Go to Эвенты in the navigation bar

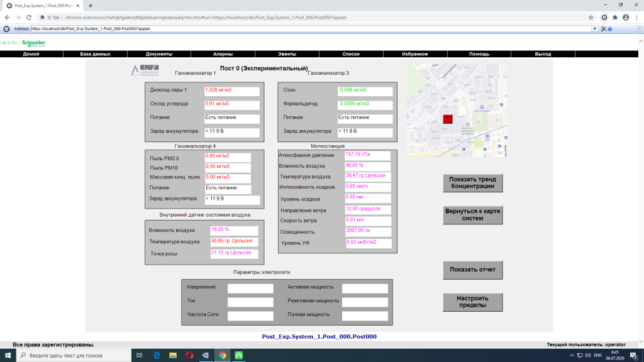click(287, 55)
